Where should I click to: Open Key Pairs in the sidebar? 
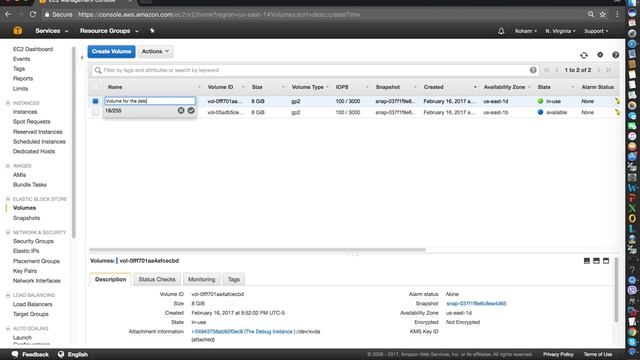click(24, 271)
